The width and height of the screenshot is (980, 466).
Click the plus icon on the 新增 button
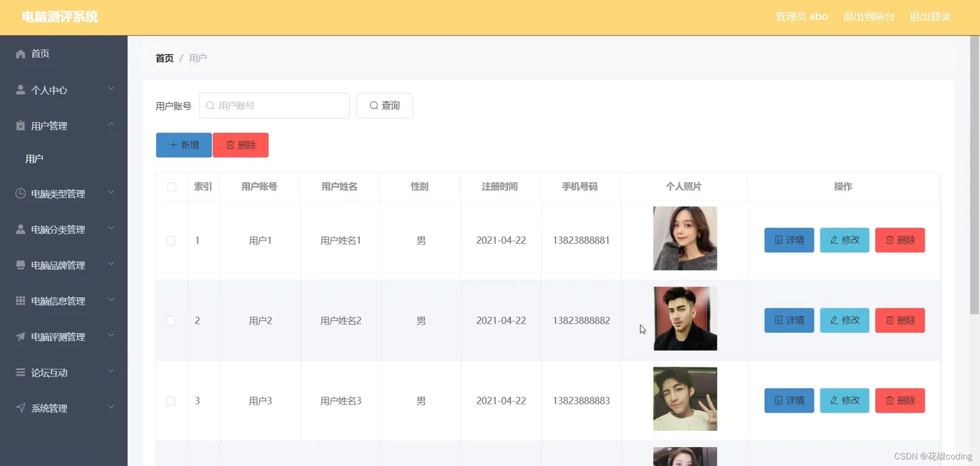tap(173, 145)
